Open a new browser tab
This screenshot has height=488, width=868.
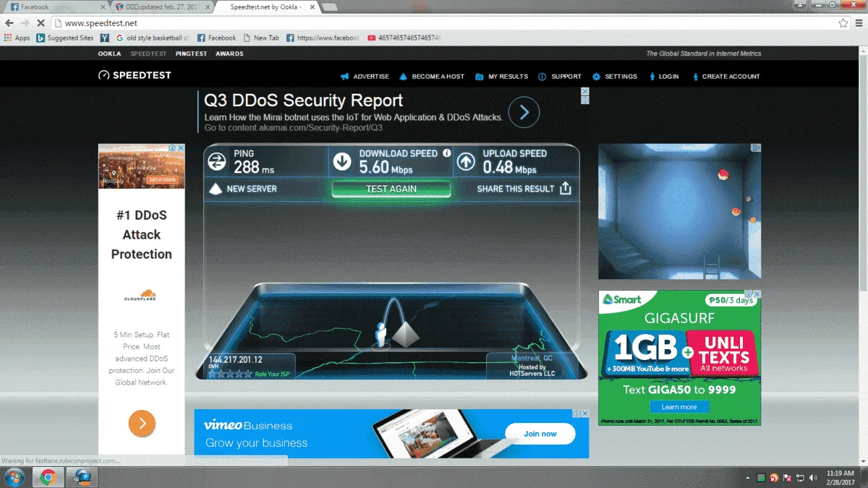pos(329,7)
